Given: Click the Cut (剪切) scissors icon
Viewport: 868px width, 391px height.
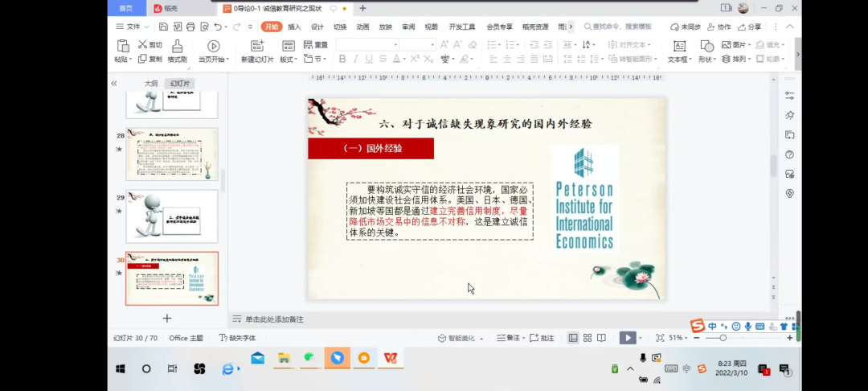Looking at the screenshot, I should click(143, 45).
